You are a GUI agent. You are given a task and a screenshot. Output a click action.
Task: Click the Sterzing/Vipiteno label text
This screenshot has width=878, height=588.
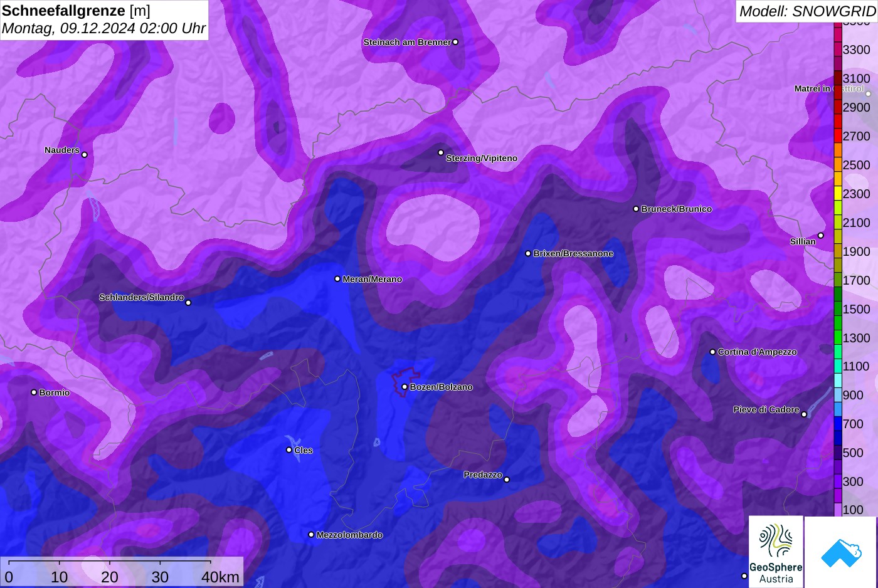482,158
